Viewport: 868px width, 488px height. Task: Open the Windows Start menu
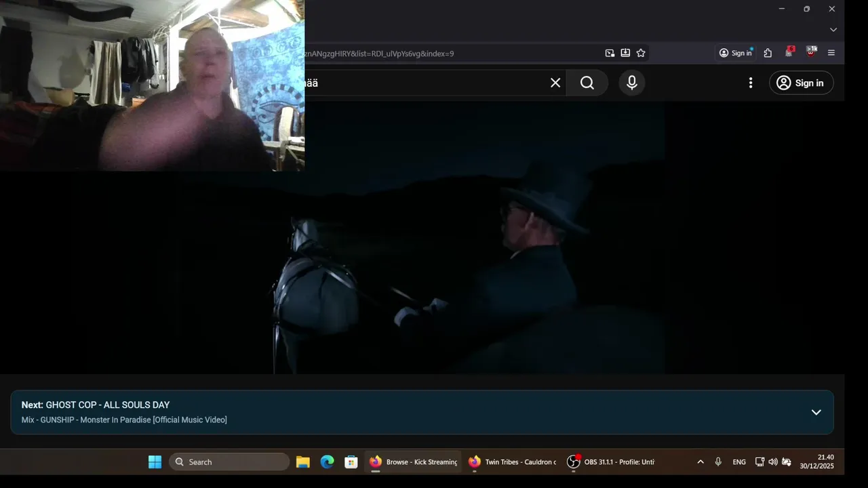point(155,462)
